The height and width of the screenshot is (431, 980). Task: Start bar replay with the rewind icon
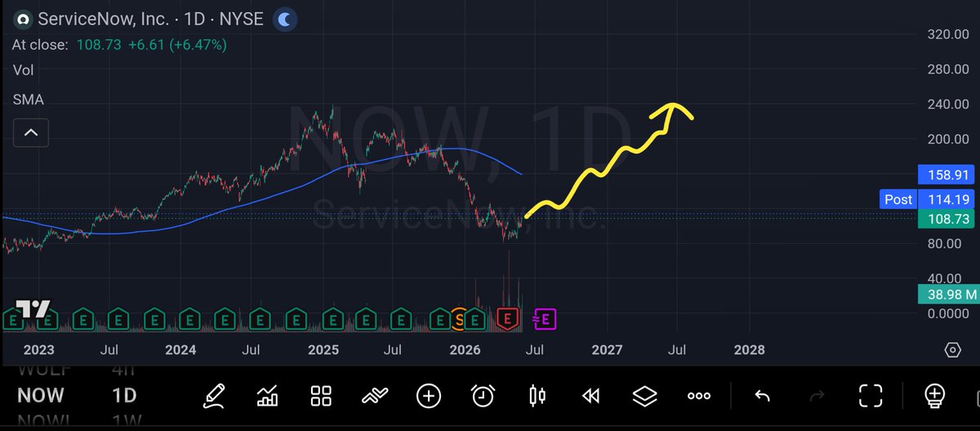coord(590,396)
